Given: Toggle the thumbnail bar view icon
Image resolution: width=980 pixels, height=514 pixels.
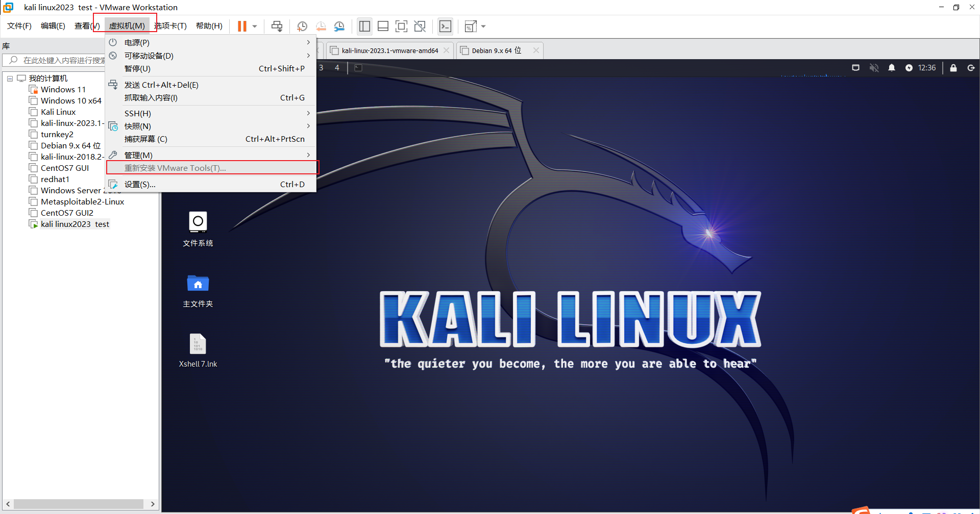Looking at the screenshot, I should (383, 26).
